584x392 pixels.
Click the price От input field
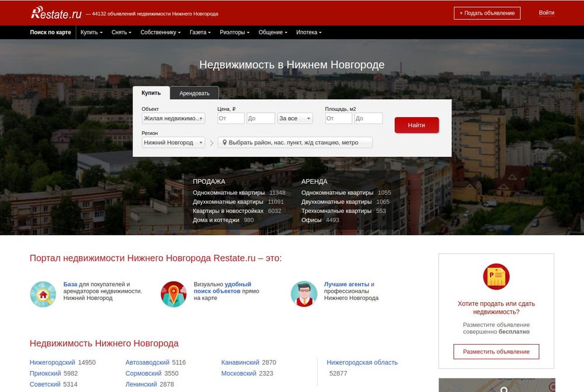pyautogui.click(x=231, y=118)
